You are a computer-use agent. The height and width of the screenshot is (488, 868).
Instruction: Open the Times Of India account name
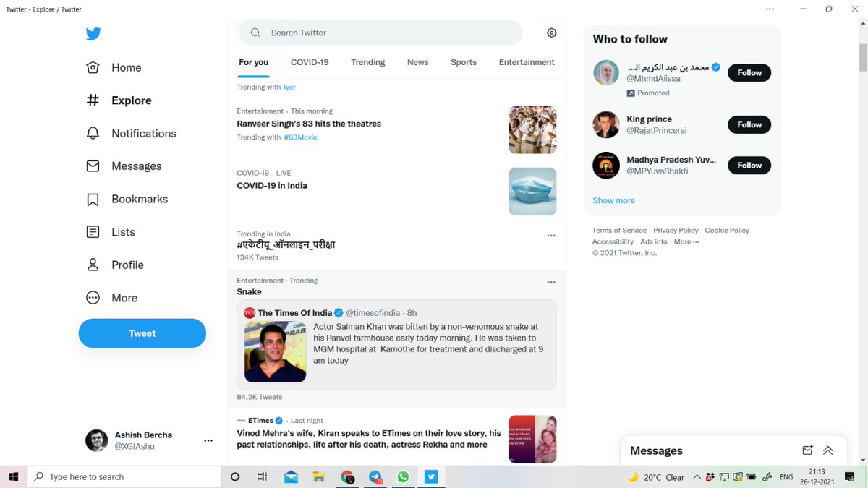coord(295,312)
